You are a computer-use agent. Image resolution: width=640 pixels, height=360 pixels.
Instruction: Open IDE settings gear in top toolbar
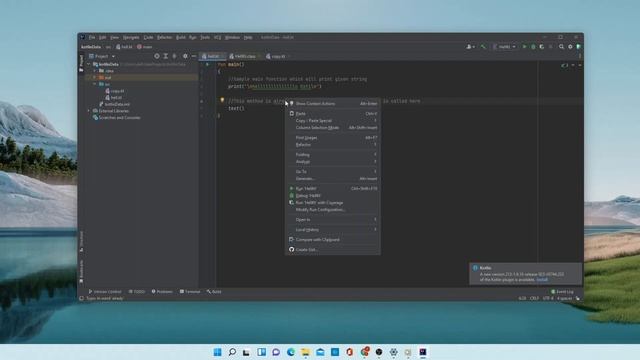pos(570,47)
